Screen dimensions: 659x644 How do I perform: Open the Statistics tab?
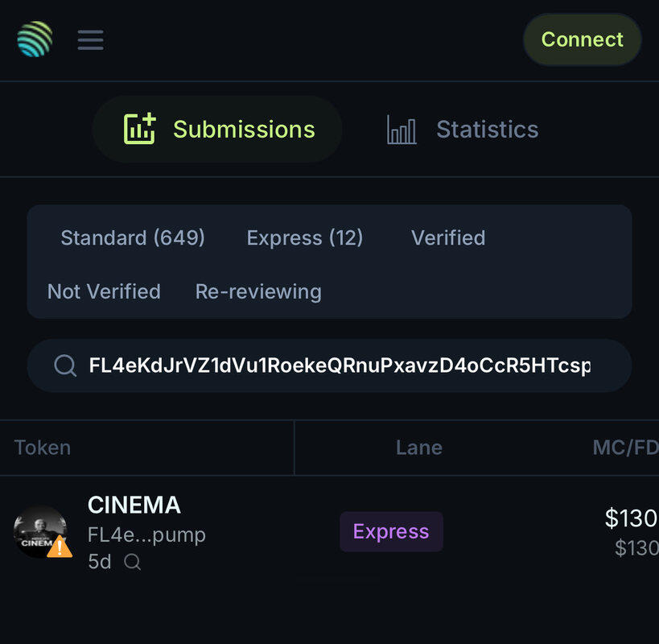coord(463,130)
